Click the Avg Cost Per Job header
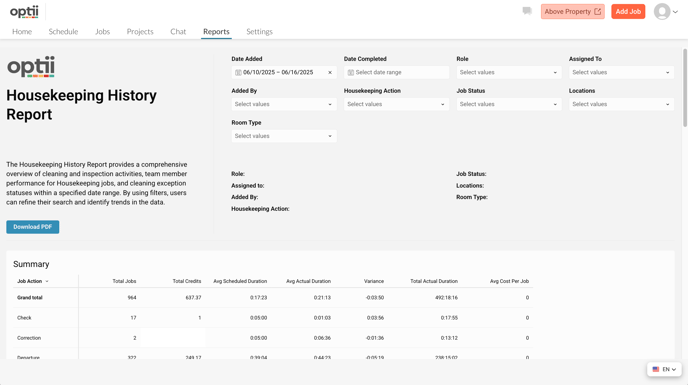Image resolution: width=688 pixels, height=385 pixels. click(509, 281)
